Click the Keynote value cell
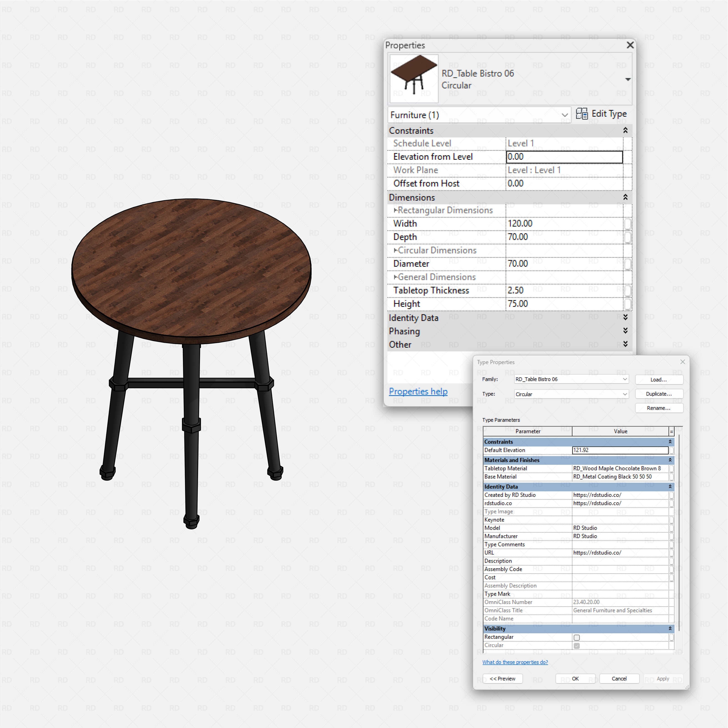The height and width of the screenshot is (728, 728). pyautogui.click(x=620, y=520)
